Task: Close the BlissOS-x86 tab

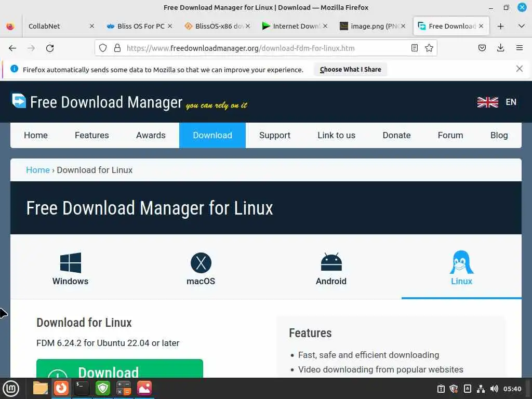Action: pos(248,26)
